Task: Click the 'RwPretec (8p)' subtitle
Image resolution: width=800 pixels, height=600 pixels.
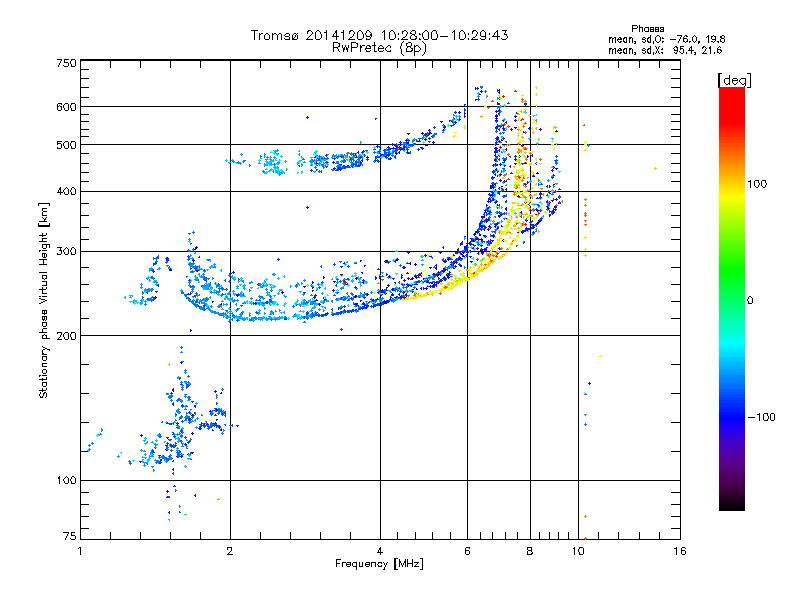Action: [379, 48]
